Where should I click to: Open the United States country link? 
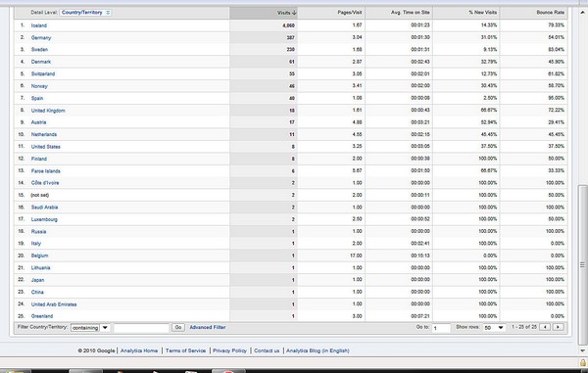[46, 147]
